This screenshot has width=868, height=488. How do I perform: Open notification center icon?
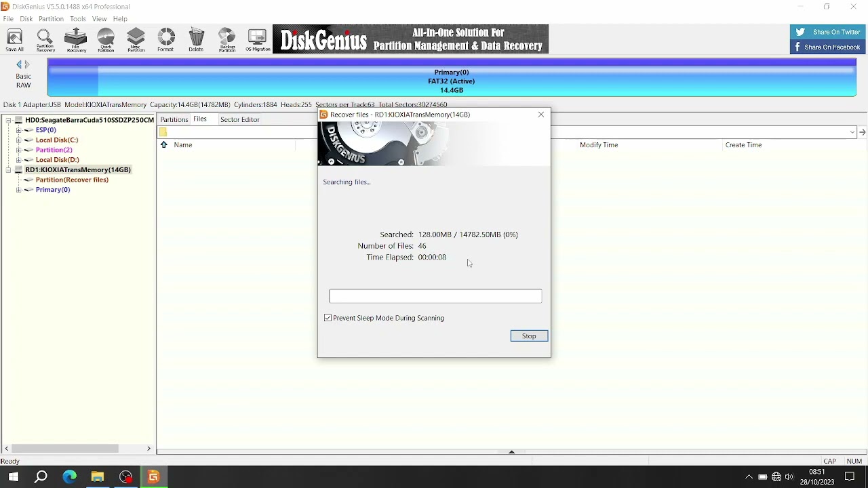click(x=850, y=477)
